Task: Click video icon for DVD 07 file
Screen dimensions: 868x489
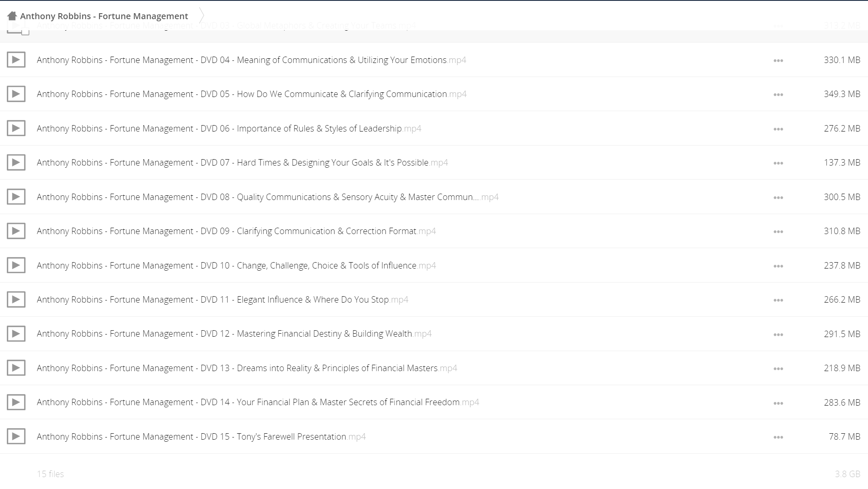Action: click(16, 162)
